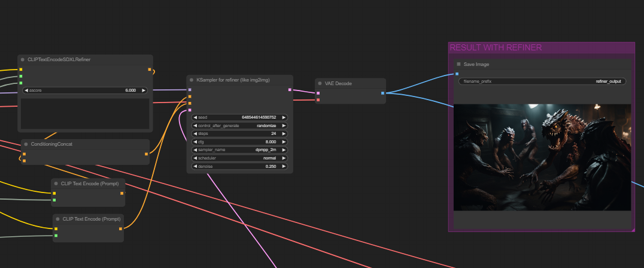Decrease cfg value with left arrow
This screenshot has height=268, width=644.
(x=195, y=142)
